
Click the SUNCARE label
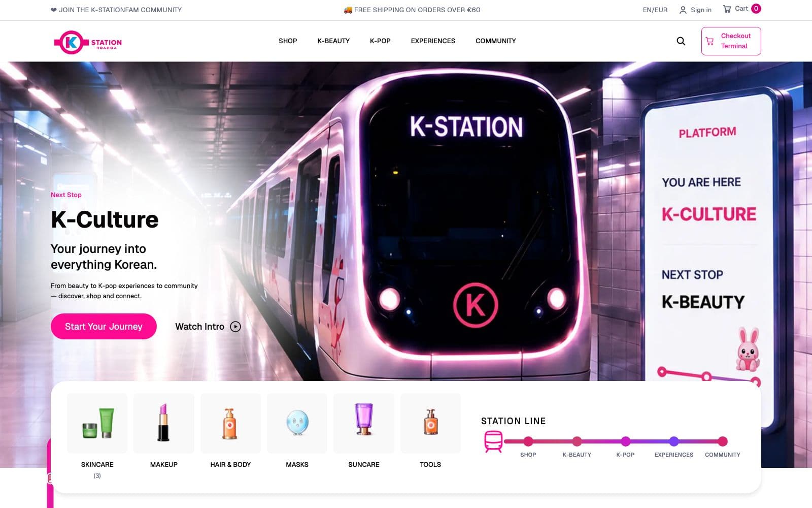364,464
